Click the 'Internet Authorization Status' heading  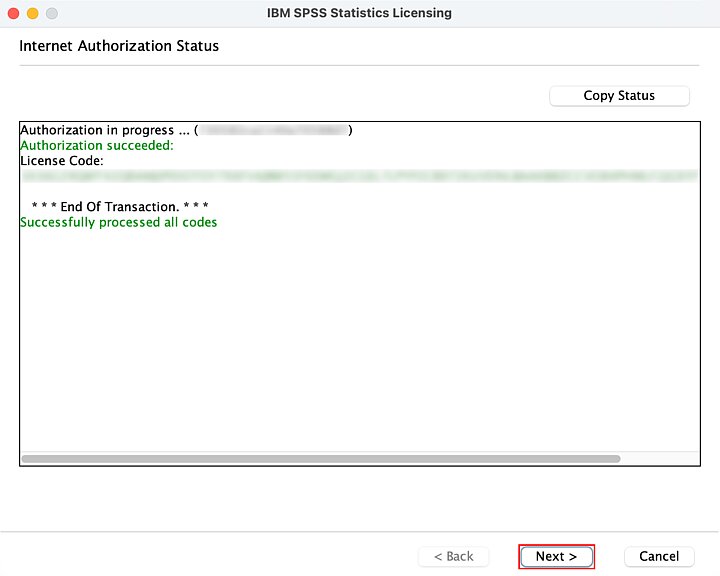(119, 46)
